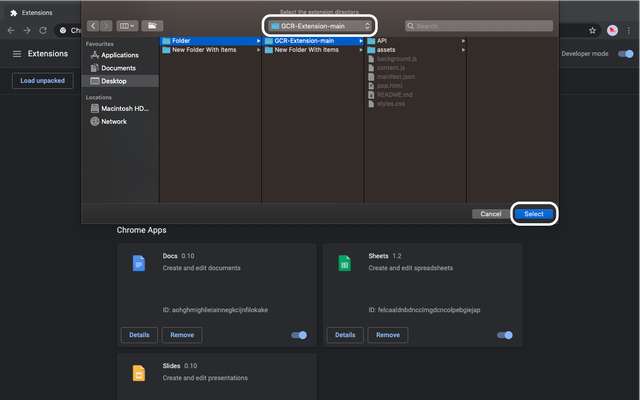Expand arrow beside 'Folder' row

(x=258, y=41)
